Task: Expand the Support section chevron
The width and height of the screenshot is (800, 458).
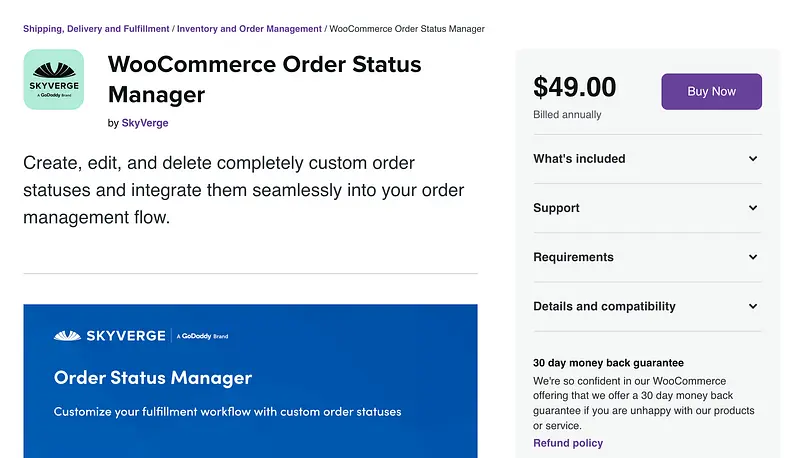Action: (753, 208)
